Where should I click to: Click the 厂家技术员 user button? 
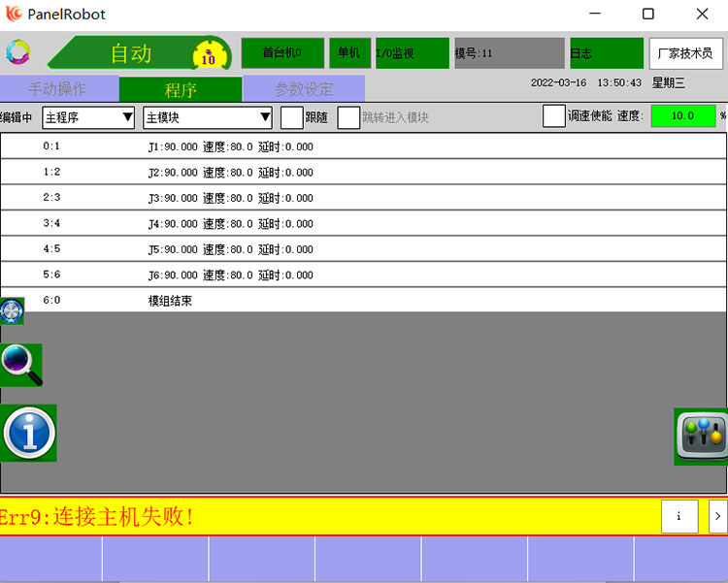point(686,53)
